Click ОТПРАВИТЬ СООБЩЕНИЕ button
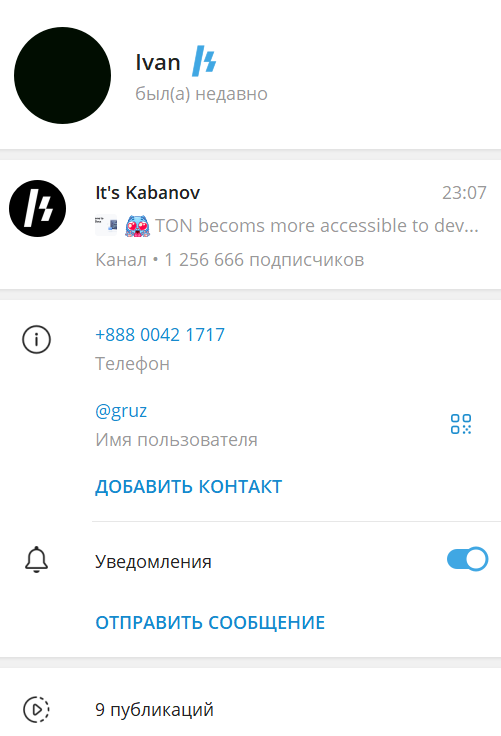Screen dimensions: 501x736 coord(210,623)
